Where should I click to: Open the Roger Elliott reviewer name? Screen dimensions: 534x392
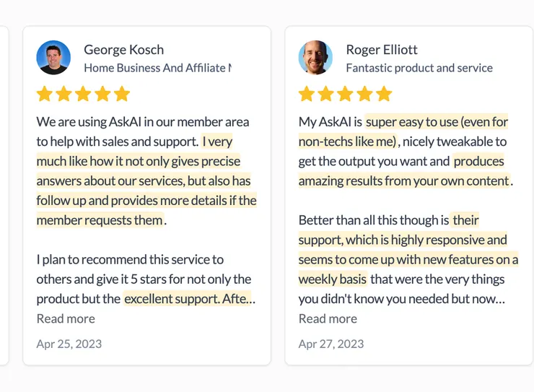pyautogui.click(x=382, y=50)
